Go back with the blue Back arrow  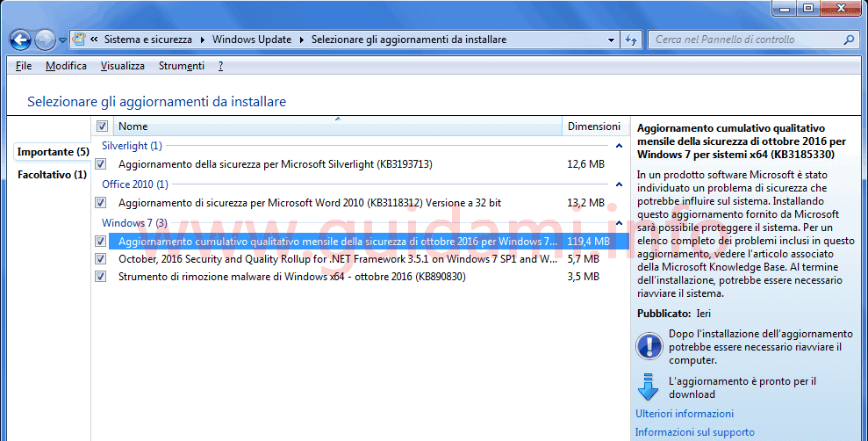20,40
